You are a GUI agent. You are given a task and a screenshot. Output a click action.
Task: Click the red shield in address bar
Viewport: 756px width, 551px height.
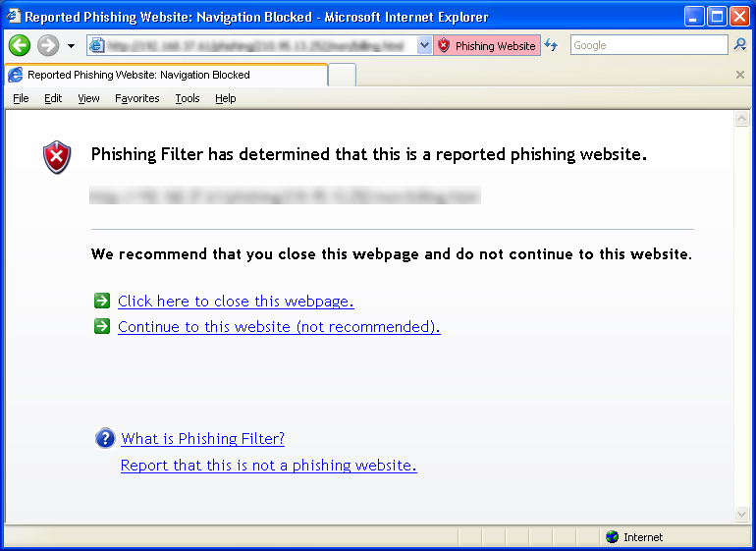click(444, 45)
